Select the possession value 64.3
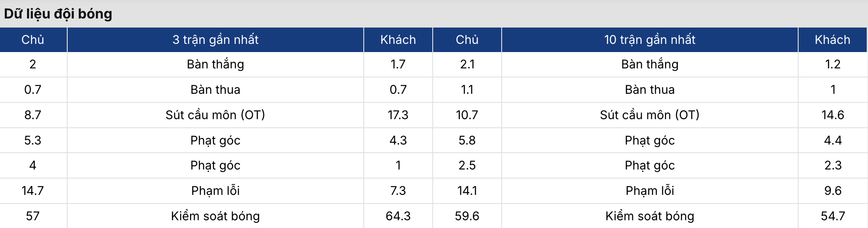Screen dimensions: 868x228 click(398, 216)
